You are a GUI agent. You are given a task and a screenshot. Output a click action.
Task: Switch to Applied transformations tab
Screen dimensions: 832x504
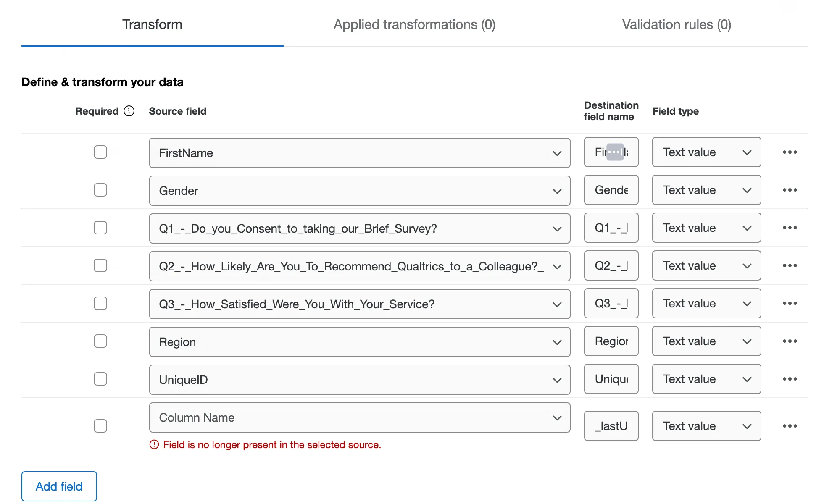(x=414, y=24)
